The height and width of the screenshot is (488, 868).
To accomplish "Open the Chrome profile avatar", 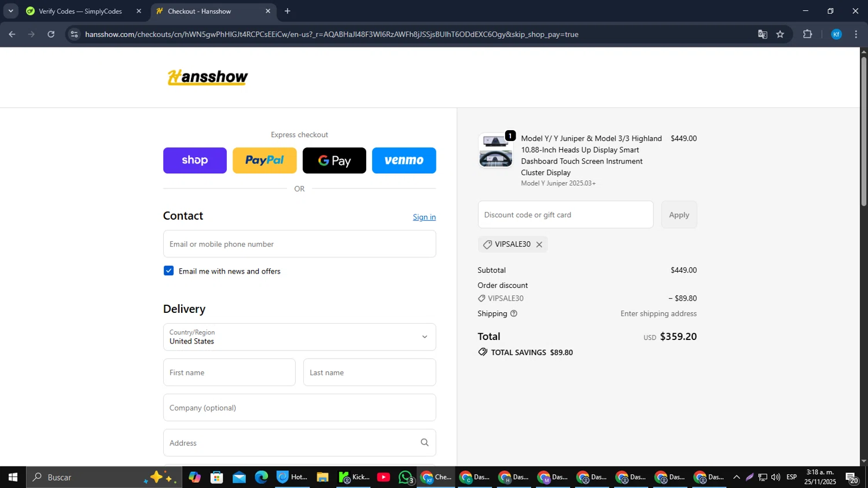I will click(x=836, y=34).
